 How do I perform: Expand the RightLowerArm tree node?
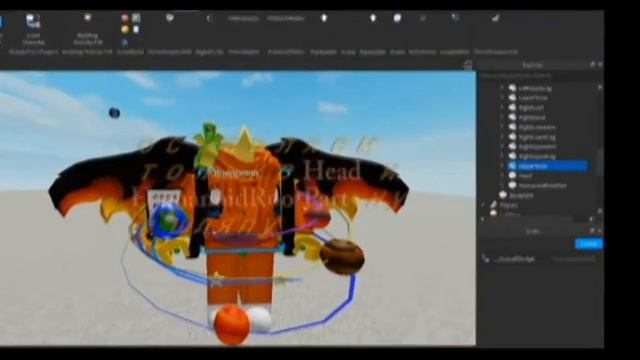(x=502, y=127)
